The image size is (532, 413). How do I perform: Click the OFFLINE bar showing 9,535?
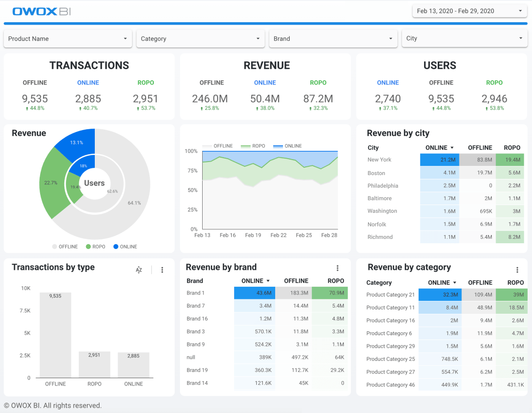coord(55,335)
